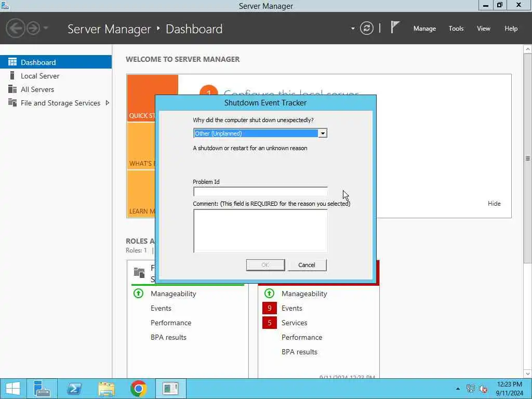Click Services in the right server tile
The image size is (532, 399).
(294, 323)
